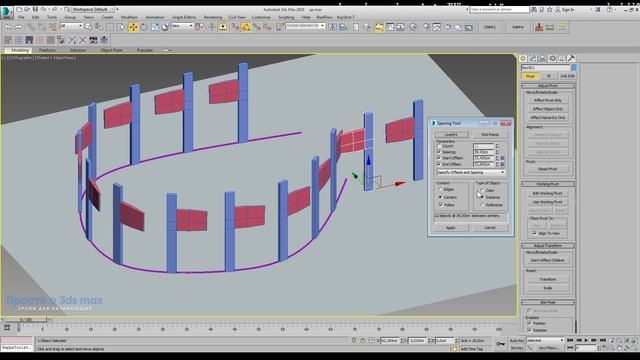Open the Display tab in the command panel
Image resolution: width=640 pixels, height=360 pixels.
562,58
